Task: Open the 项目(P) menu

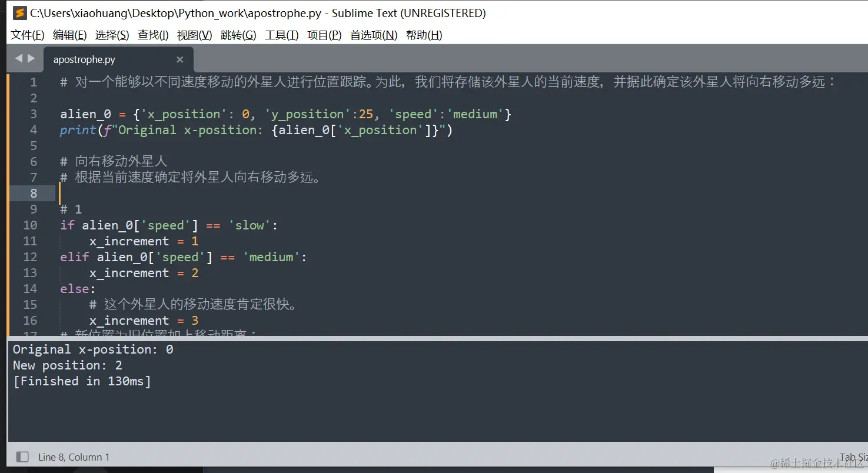Action: [324, 35]
